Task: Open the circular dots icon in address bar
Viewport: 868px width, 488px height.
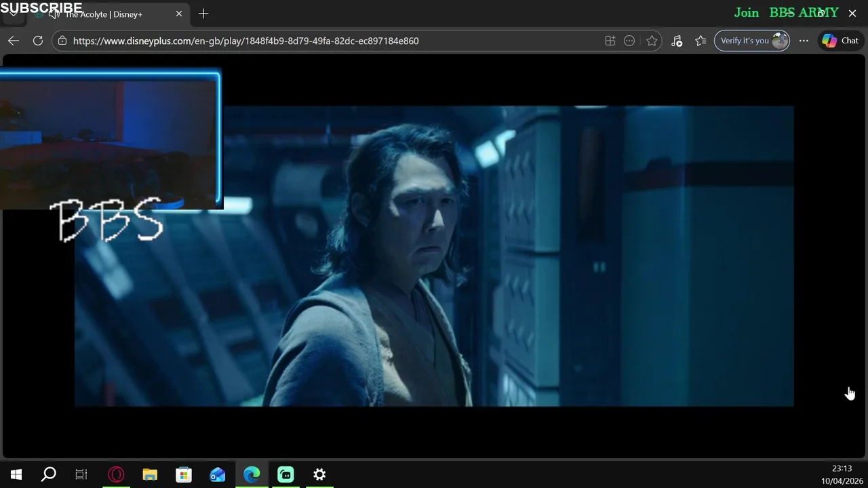Action: pos(629,41)
